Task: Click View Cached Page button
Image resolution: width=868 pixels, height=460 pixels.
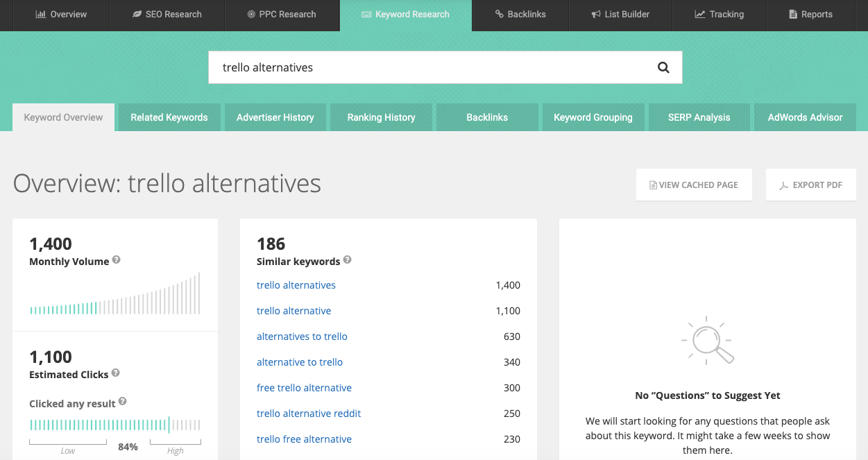Action: tap(694, 185)
